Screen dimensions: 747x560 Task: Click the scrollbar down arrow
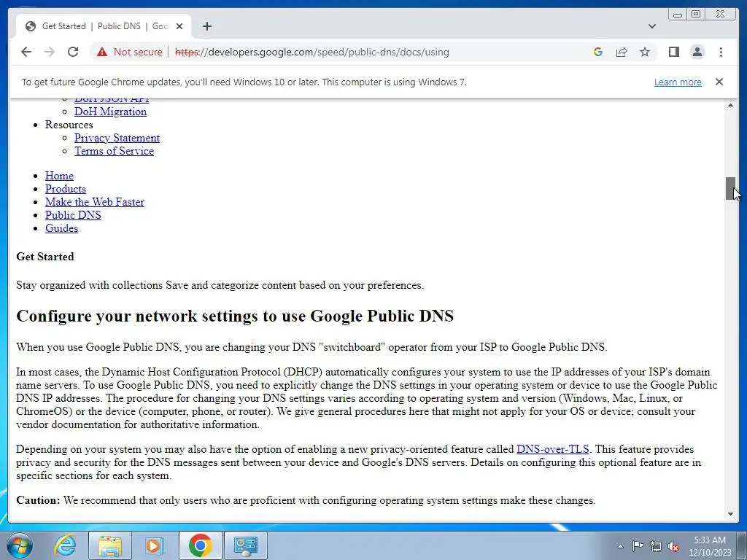[730, 514]
